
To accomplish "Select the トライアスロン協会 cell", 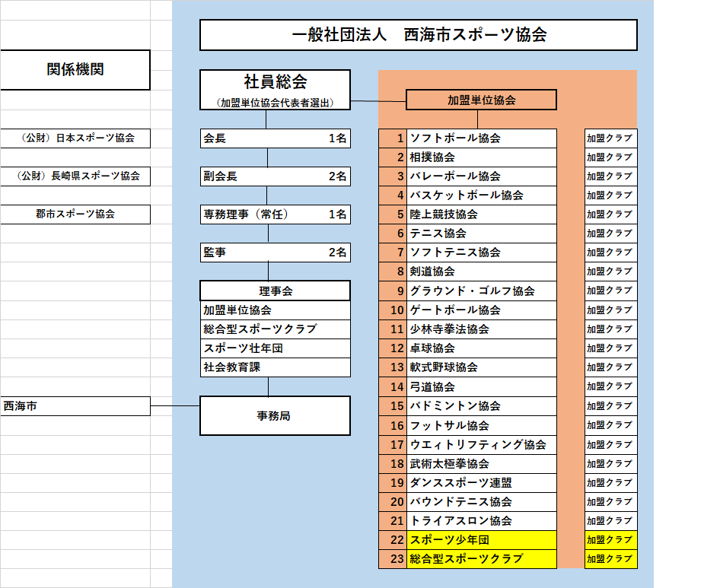I will [x=482, y=521].
